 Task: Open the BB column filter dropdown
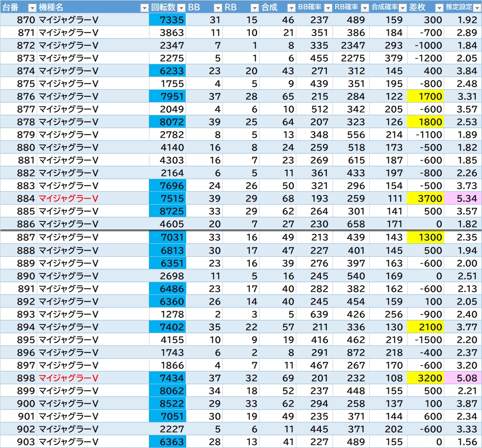click(218, 8)
